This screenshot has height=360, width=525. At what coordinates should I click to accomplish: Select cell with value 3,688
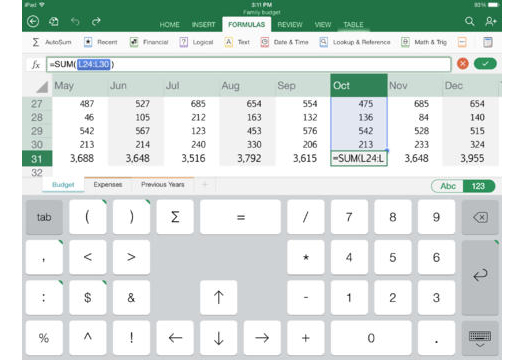click(x=80, y=158)
